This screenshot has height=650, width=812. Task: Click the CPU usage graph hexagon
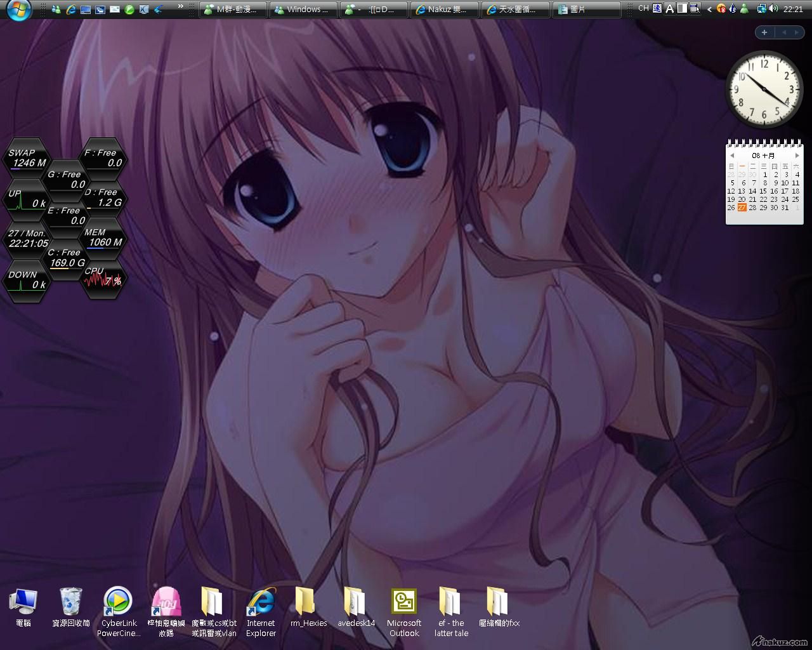pyautogui.click(x=103, y=279)
